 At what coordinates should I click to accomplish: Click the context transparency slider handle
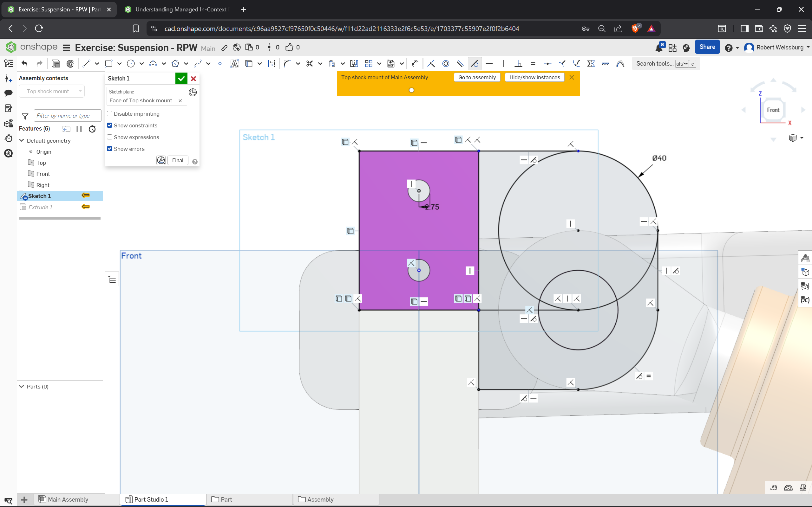(411, 90)
